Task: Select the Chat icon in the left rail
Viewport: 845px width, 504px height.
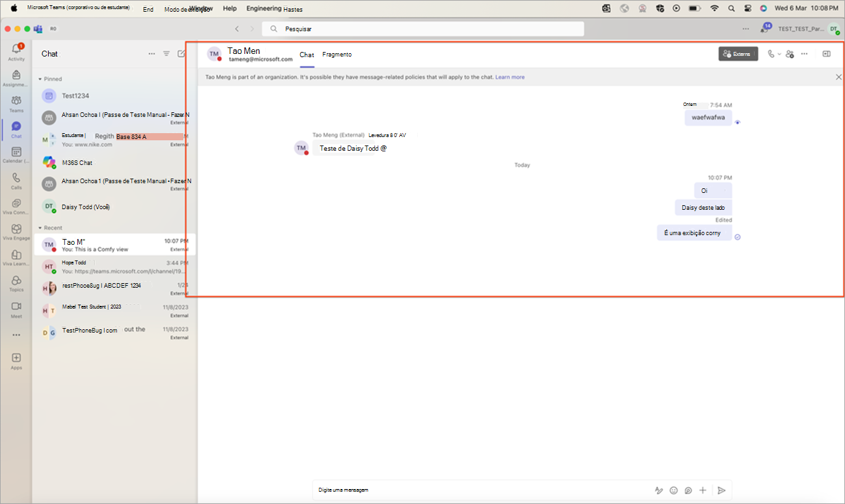Action: click(x=16, y=129)
